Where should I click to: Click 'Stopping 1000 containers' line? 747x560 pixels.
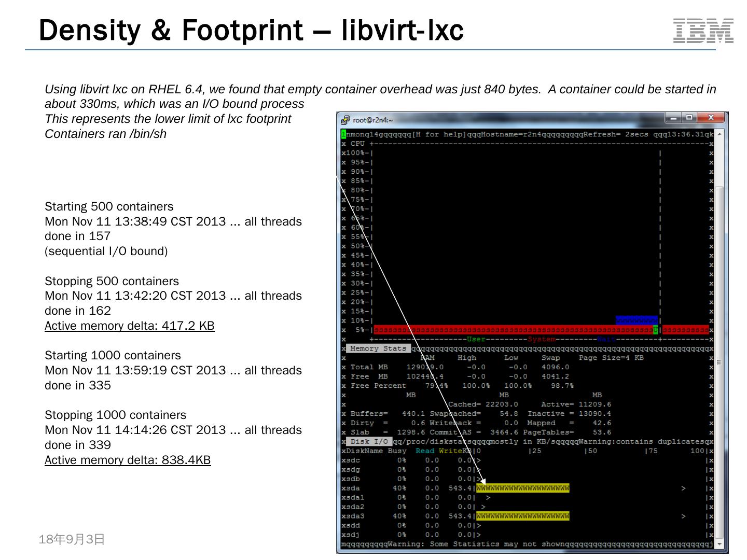115,415
